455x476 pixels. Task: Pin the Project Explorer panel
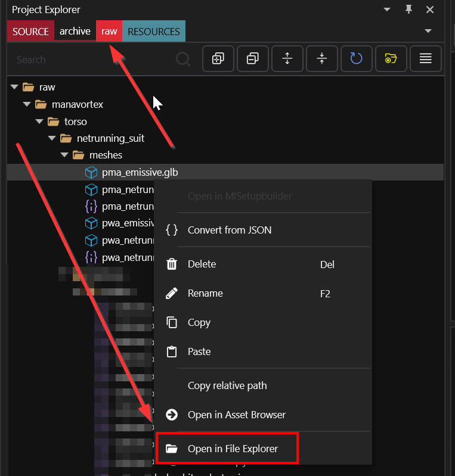[x=408, y=10]
